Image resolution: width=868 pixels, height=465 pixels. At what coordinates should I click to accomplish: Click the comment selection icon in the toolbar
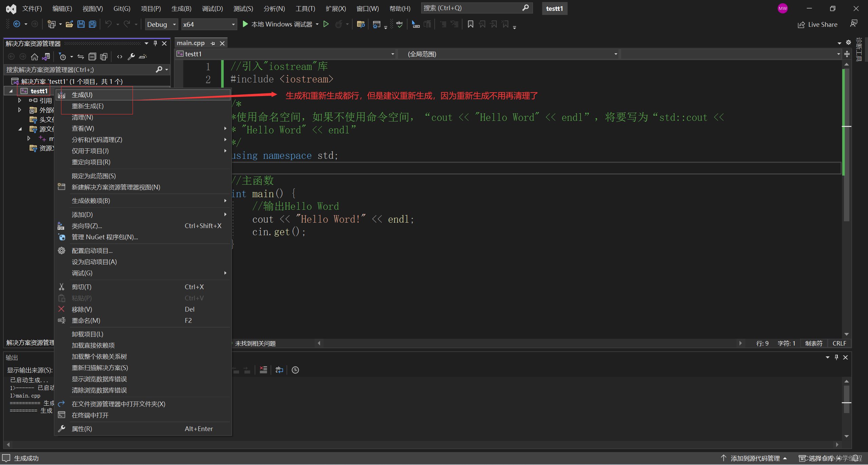(443, 24)
